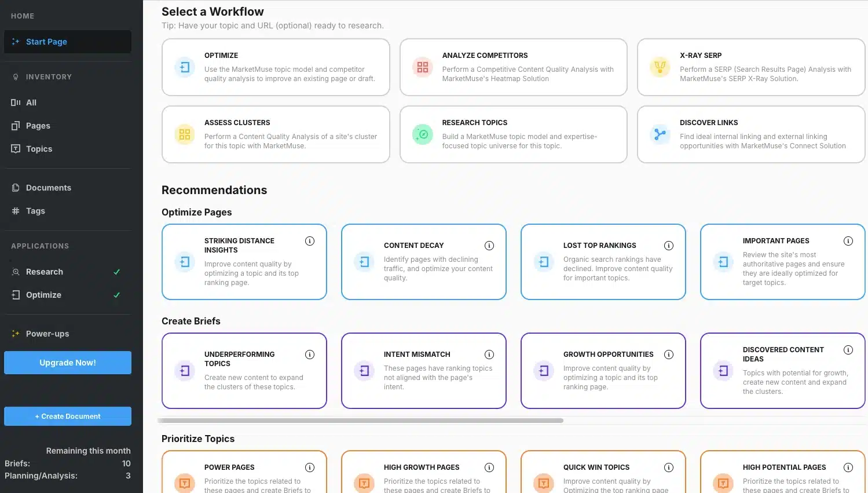
Task: Click the Growth Opportunities brief icon
Action: [544, 371]
